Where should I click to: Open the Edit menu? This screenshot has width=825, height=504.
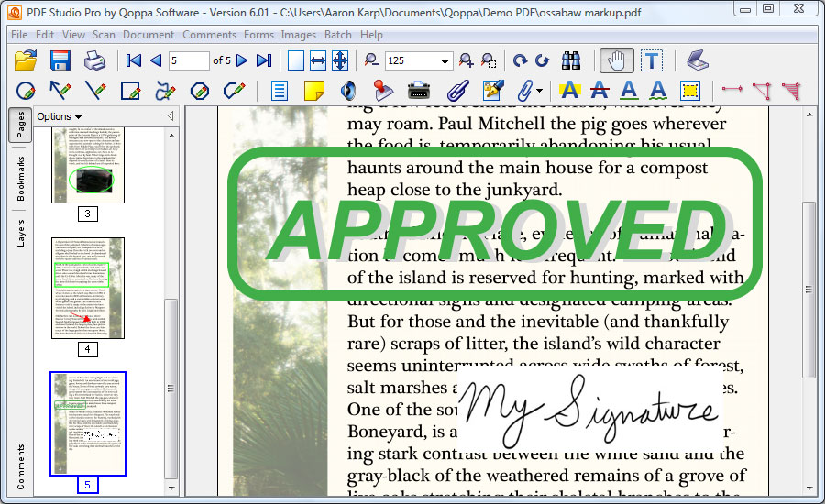45,35
